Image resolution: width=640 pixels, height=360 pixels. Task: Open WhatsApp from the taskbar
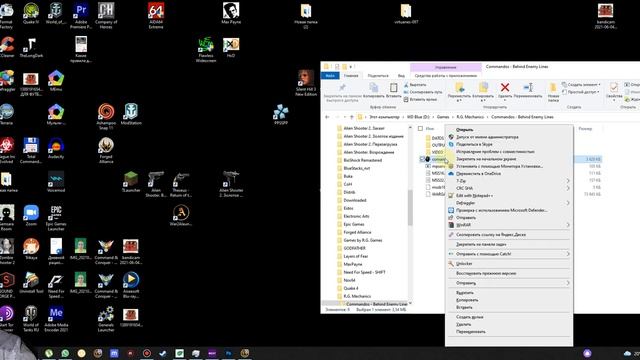[x=65, y=353]
